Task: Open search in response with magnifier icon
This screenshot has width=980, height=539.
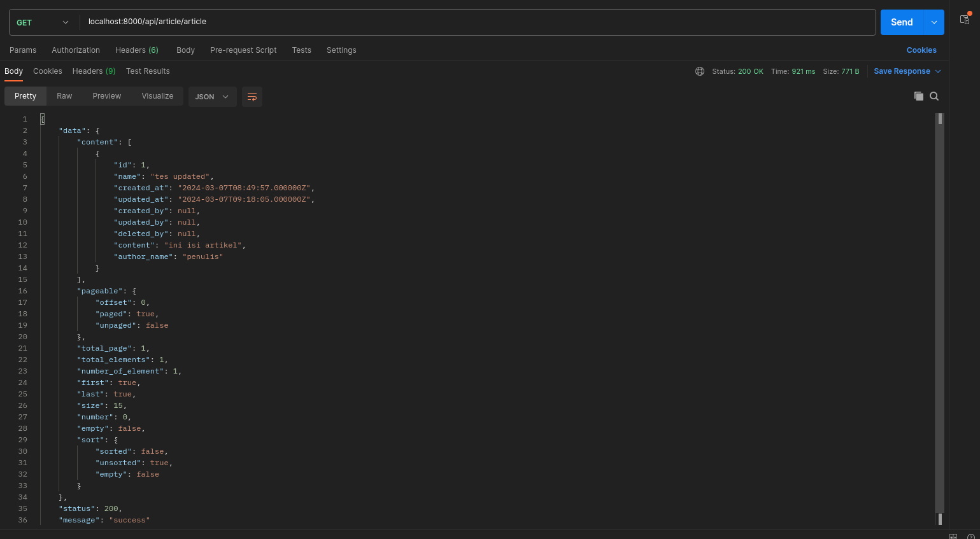Action: [x=934, y=96]
